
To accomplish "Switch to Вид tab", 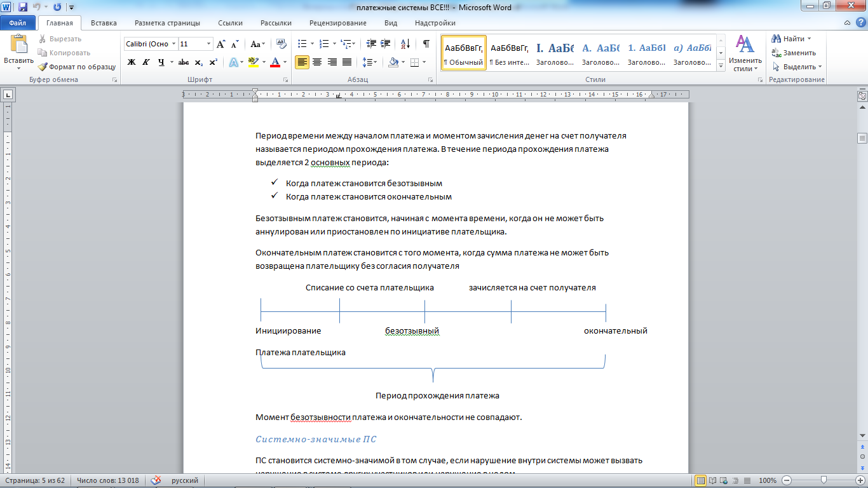I will pyautogui.click(x=391, y=23).
